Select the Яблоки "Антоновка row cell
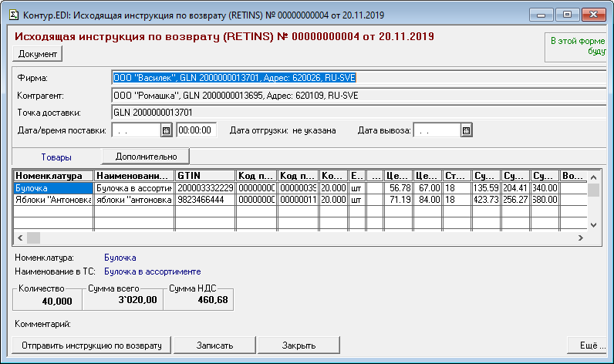 pyautogui.click(x=54, y=200)
